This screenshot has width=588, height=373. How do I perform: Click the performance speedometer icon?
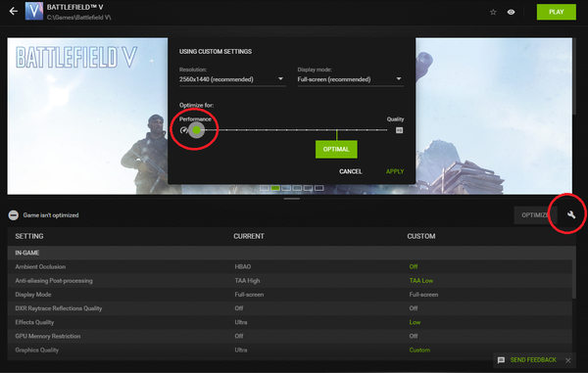[183, 130]
